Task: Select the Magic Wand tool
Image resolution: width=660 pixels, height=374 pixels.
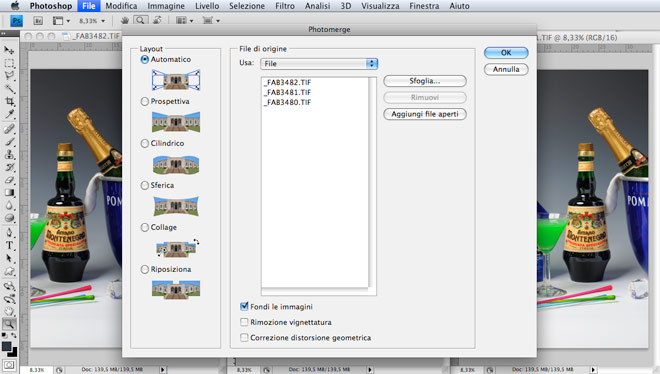Action: [x=9, y=88]
